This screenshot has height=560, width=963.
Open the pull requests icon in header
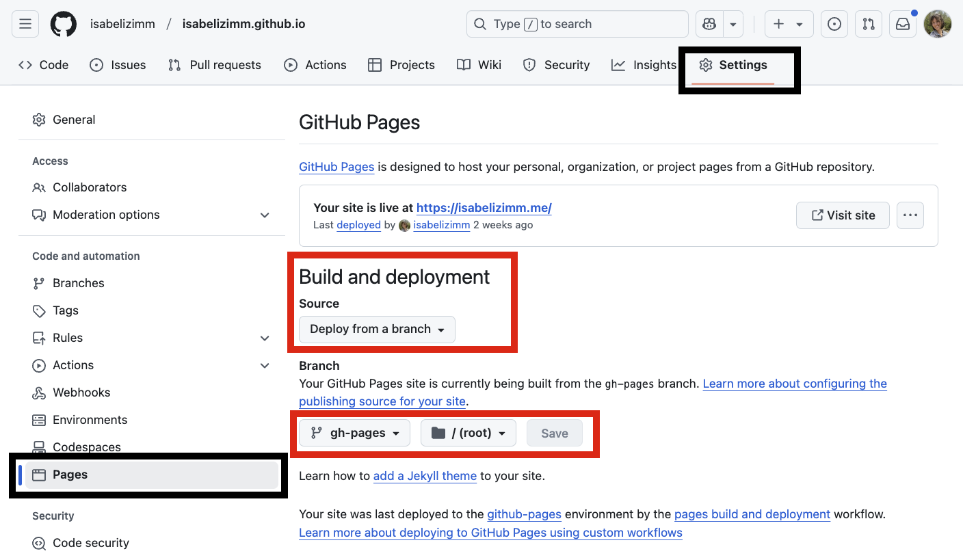click(869, 24)
